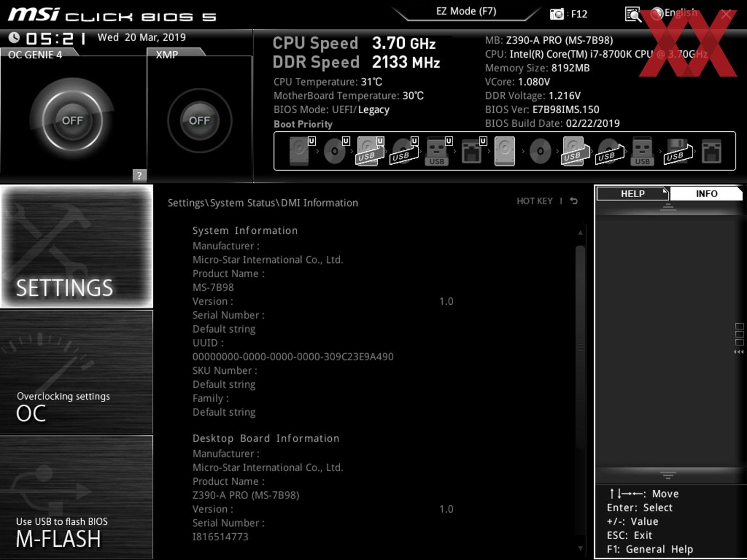The height and width of the screenshot is (560, 747).
Task: Click the MotherBoard Temperature 30°C reading
Action: [349, 96]
